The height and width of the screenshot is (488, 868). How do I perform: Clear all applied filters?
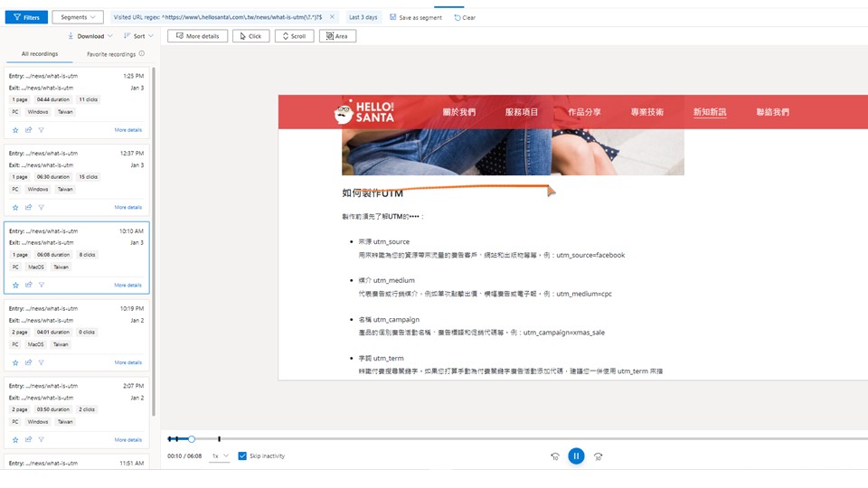465,17
